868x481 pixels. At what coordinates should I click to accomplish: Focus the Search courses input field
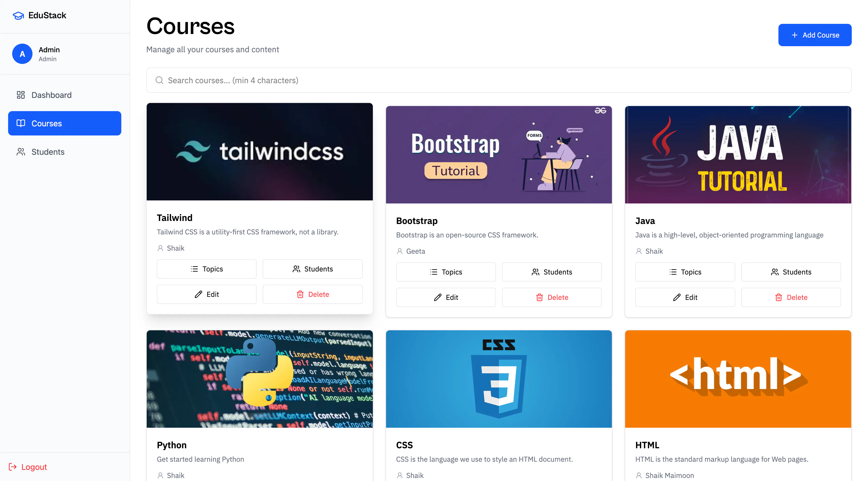pos(499,80)
